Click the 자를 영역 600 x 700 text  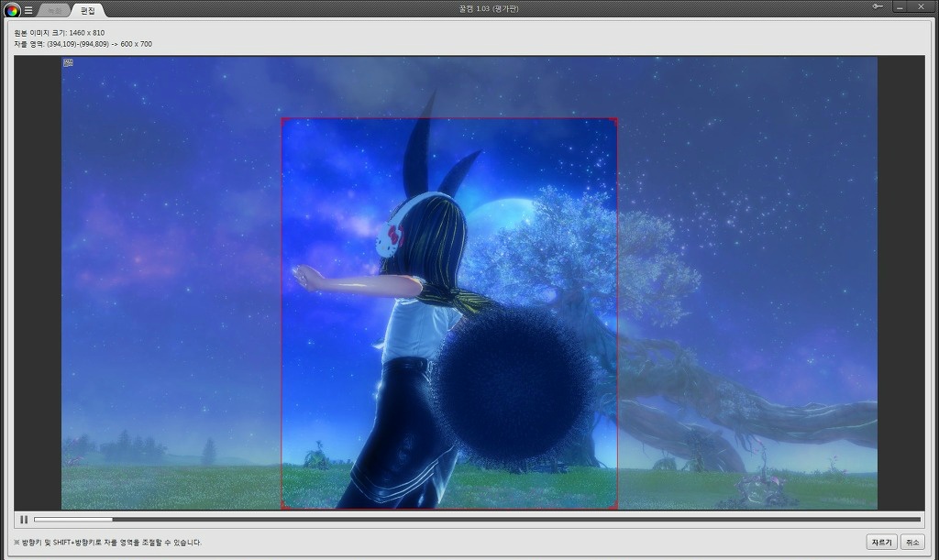(x=83, y=44)
